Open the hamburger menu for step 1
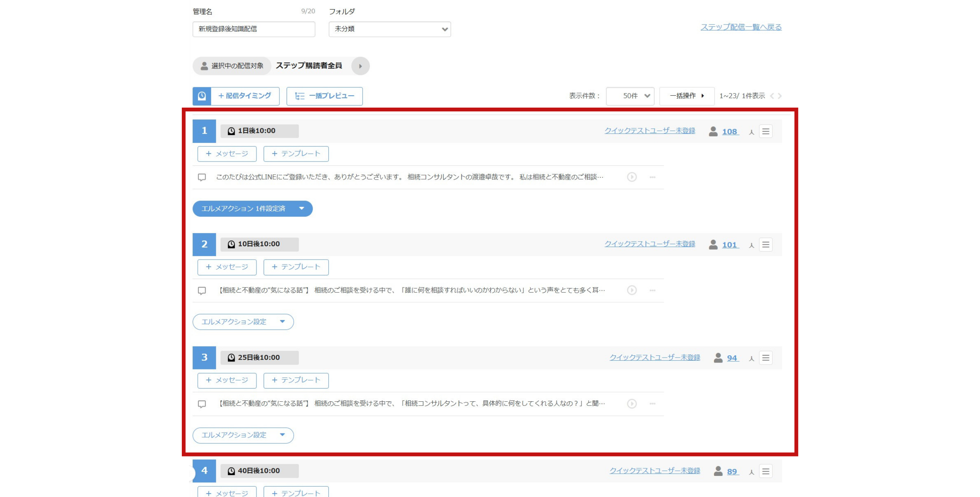Viewport: 980px width, 497px height. coord(766,131)
